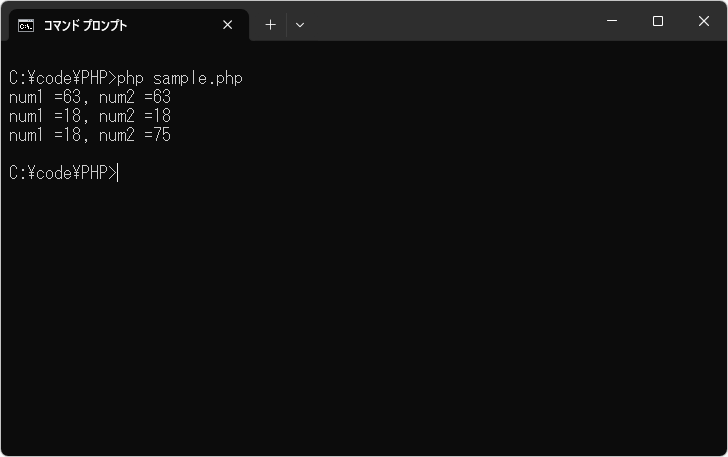Click "num2 =63" in the first output line
728x457 pixels.
(x=135, y=97)
